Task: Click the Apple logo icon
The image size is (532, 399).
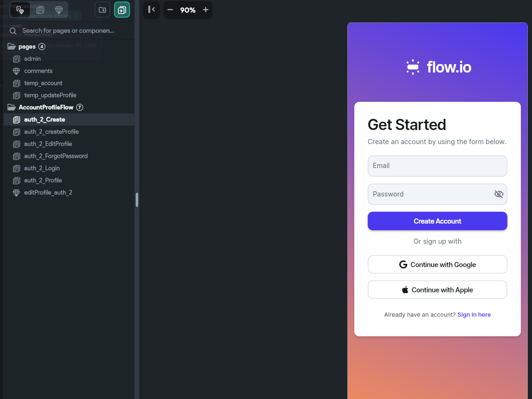Action: pyautogui.click(x=405, y=290)
